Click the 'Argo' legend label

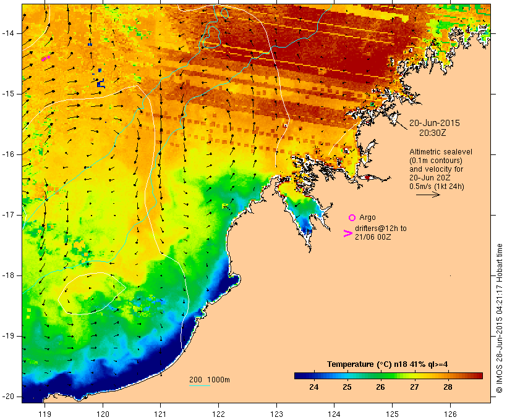[x=367, y=217]
